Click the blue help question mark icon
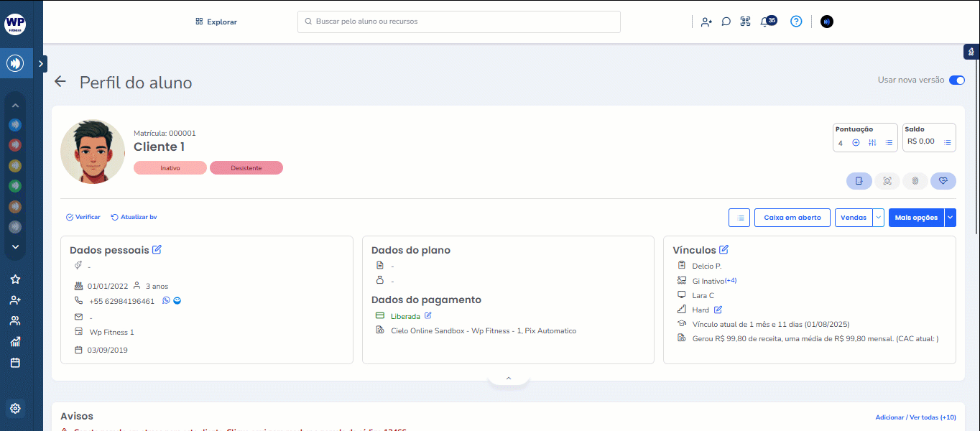 coord(796,22)
